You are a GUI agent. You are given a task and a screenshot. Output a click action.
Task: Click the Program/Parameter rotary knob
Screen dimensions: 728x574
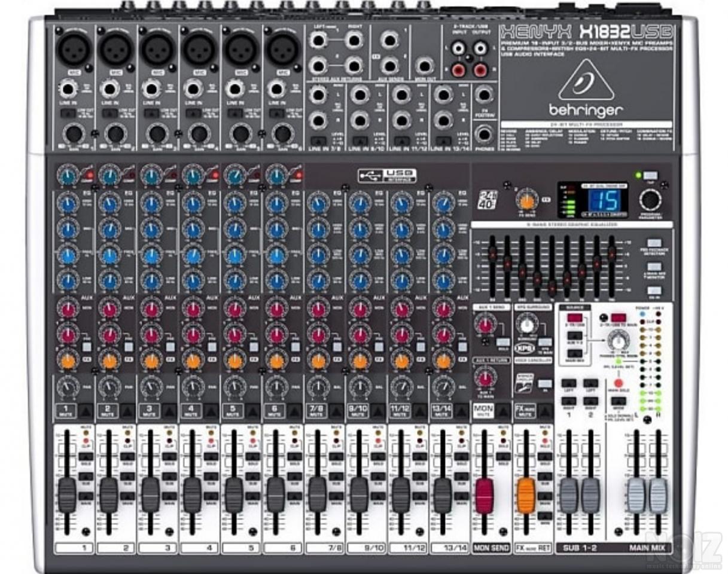(x=649, y=200)
